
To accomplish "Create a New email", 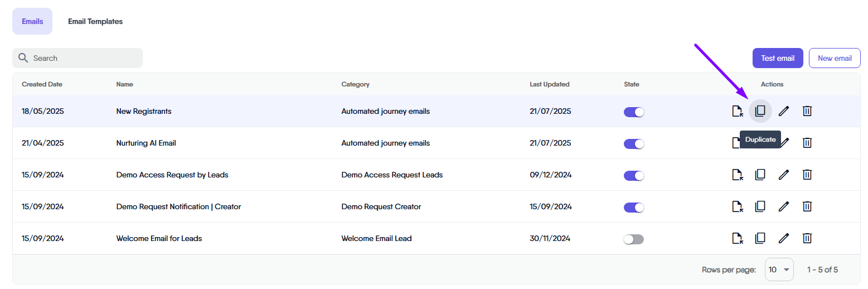I will (834, 58).
